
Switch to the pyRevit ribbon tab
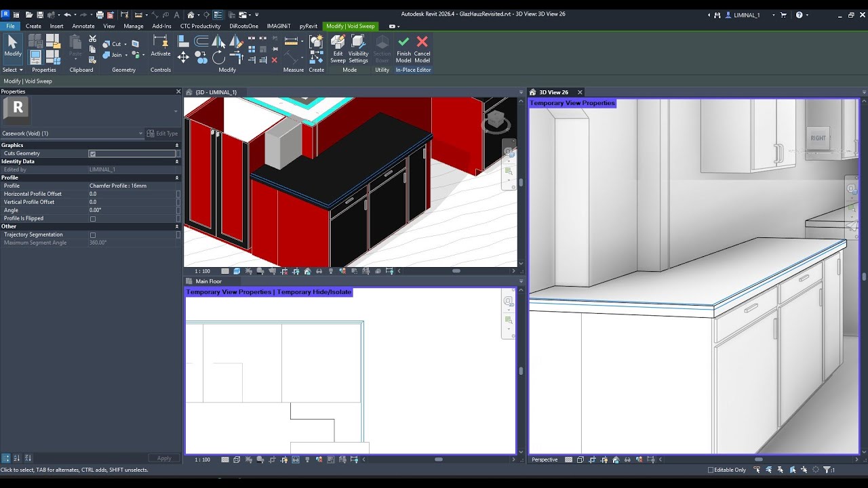click(309, 26)
